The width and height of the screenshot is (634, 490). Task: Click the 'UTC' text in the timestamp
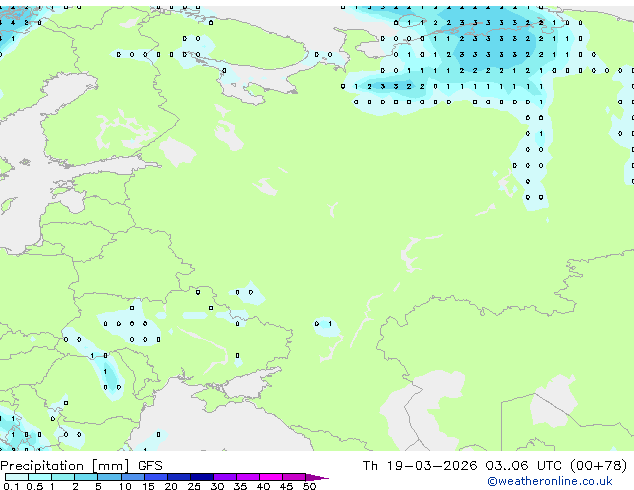click(x=549, y=466)
